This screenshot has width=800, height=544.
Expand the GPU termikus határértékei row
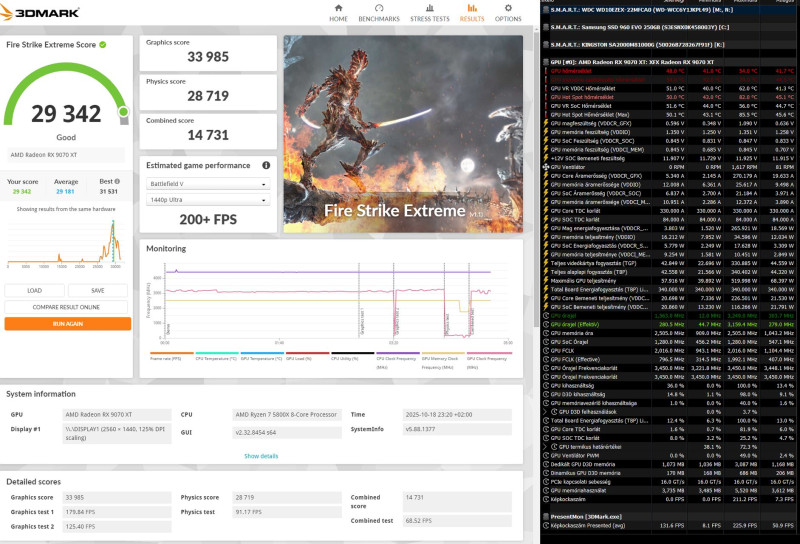[545, 447]
